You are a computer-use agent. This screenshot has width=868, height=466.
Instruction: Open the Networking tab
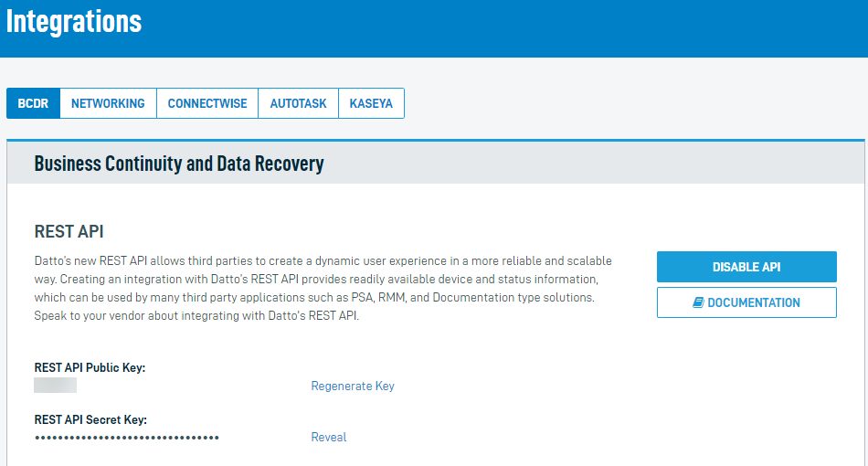point(108,103)
